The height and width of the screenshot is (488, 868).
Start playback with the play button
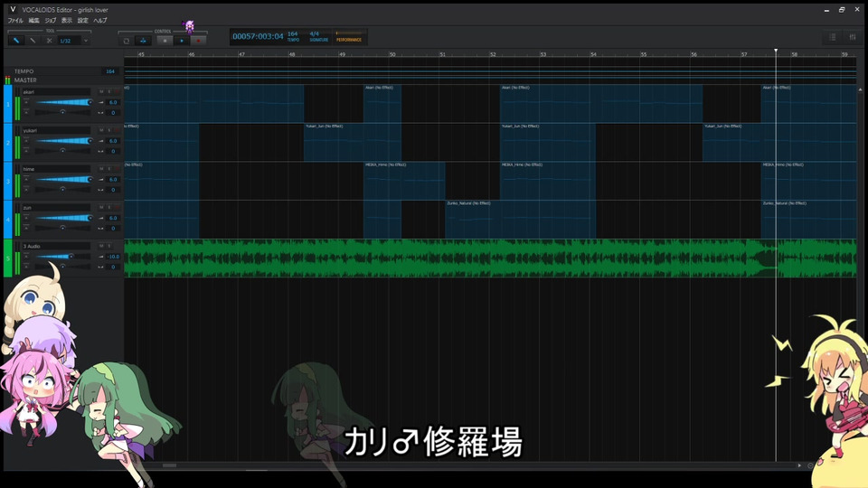(182, 41)
